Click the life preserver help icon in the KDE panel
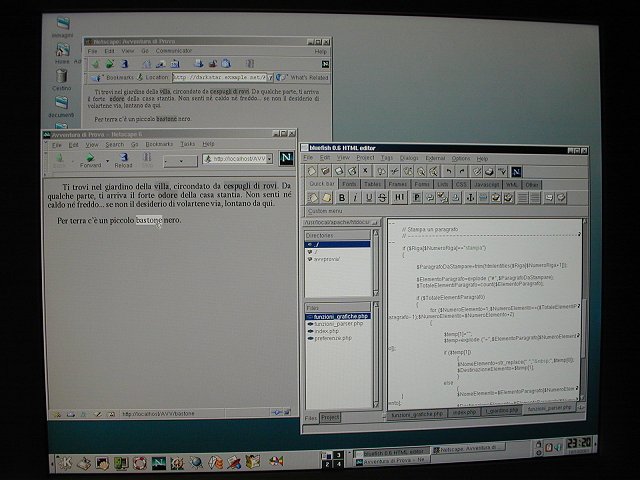This screenshot has height=480, width=640. pyautogui.click(x=140, y=463)
